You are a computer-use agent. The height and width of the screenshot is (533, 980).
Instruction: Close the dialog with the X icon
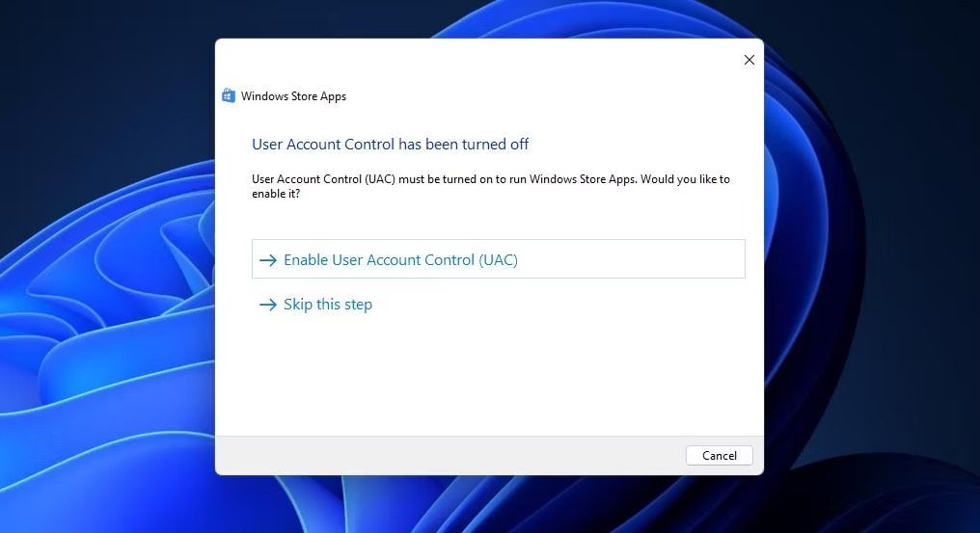(749, 60)
